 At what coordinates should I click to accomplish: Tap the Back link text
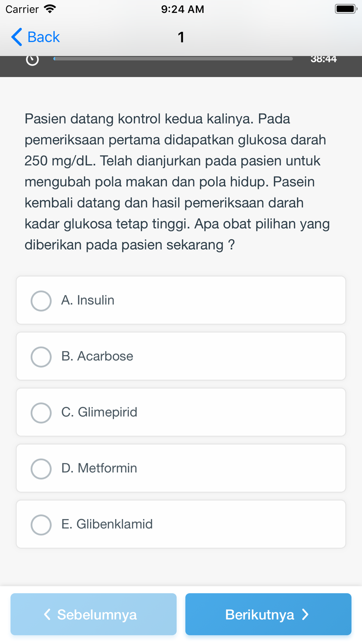pos(43,37)
